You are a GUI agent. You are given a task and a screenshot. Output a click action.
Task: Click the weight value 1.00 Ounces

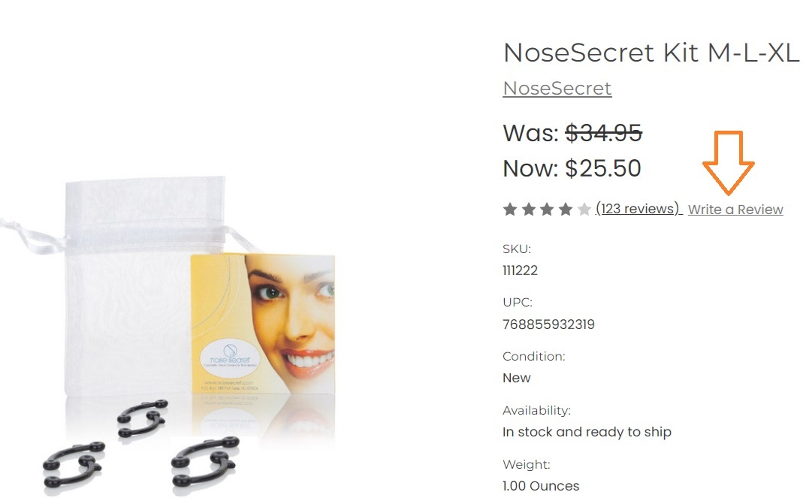click(x=541, y=486)
